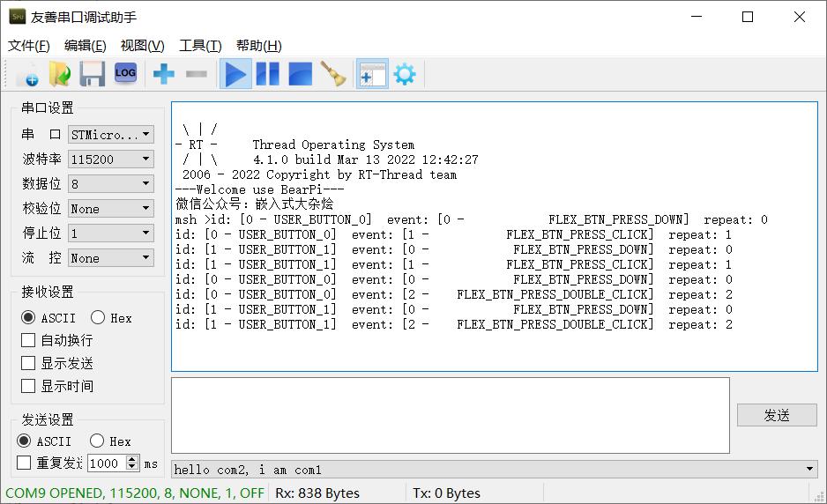Enable the 自动换行 checkbox
The image size is (827, 504).
click(x=28, y=341)
